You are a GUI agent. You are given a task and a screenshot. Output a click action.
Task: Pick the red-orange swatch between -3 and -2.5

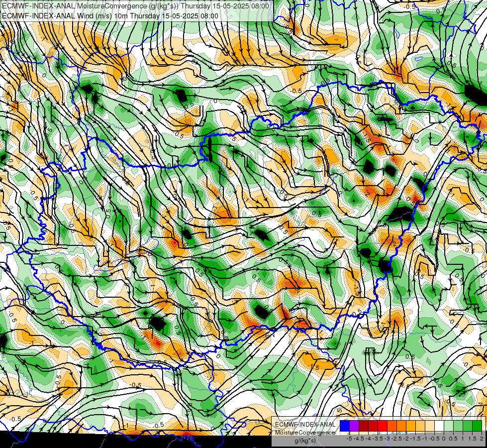[x=392, y=426]
